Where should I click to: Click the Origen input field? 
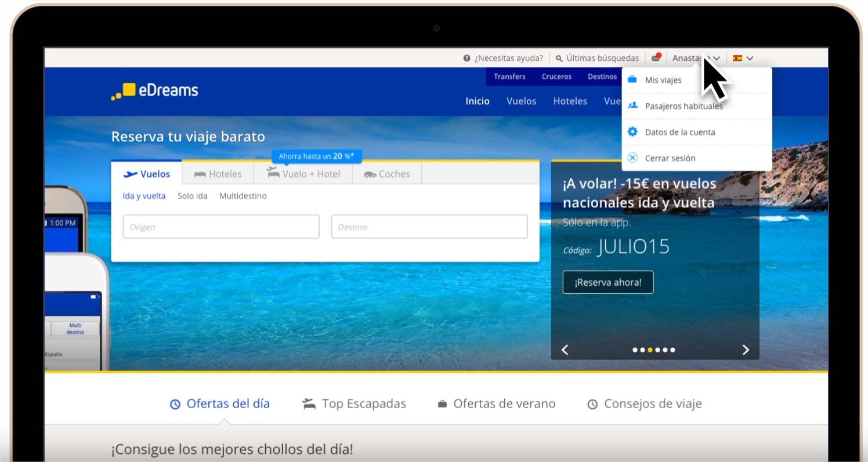(221, 227)
